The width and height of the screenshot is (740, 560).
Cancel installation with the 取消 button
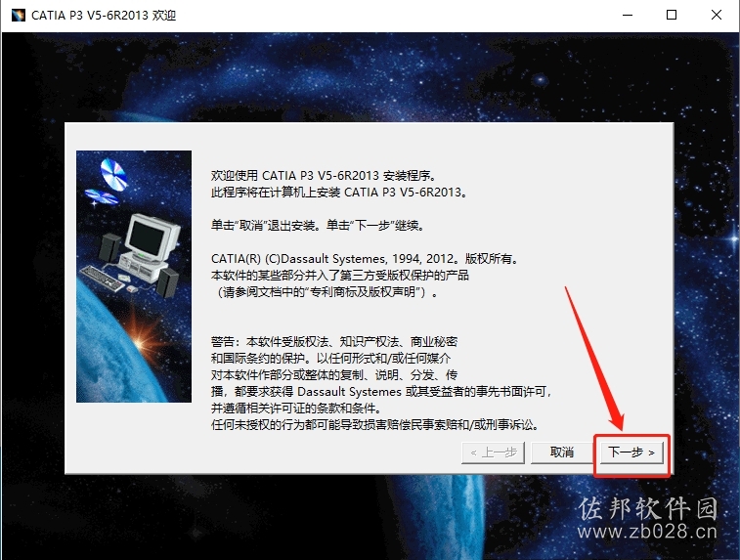coord(562,452)
